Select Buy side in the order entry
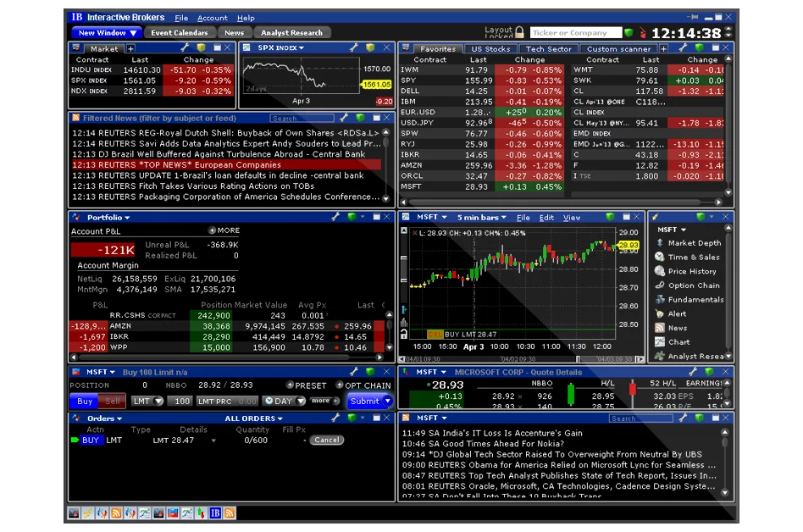The height and width of the screenshot is (532, 803). [85, 402]
